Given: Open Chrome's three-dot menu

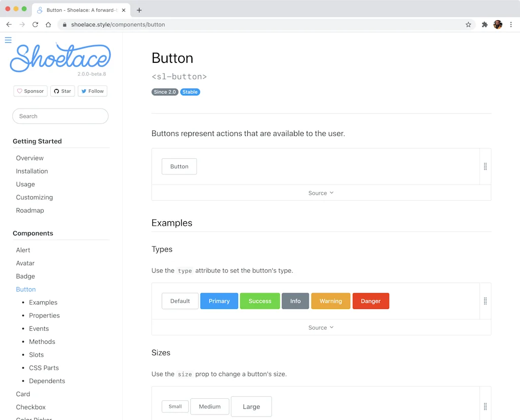Looking at the screenshot, I should coord(511,24).
